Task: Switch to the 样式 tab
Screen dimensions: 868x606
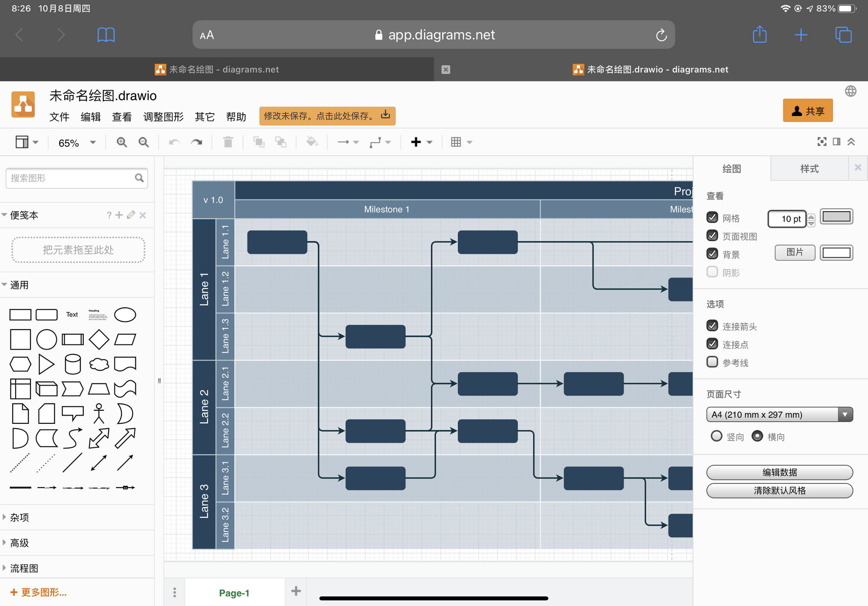Action: pos(809,169)
